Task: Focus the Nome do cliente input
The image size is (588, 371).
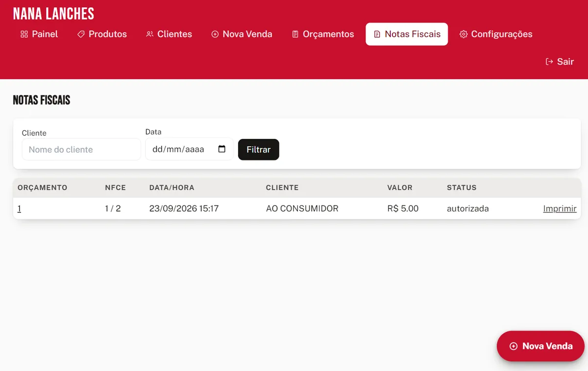Action: pyautogui.click(x=81, y=149)
